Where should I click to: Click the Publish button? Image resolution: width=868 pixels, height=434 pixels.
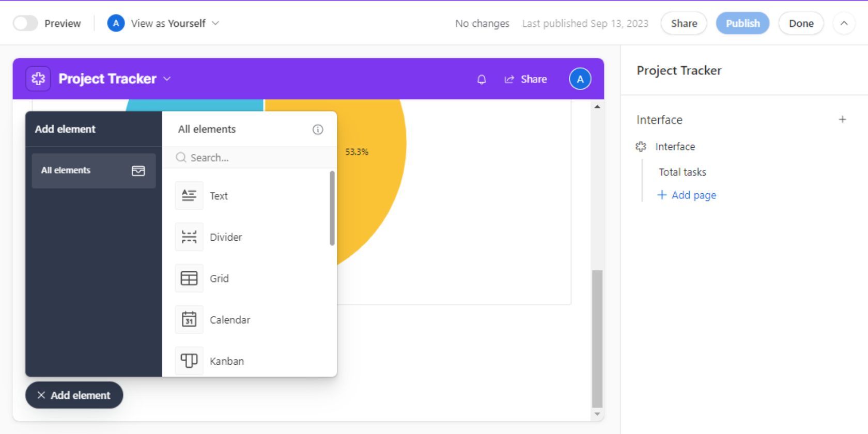(x=742, y=23)
